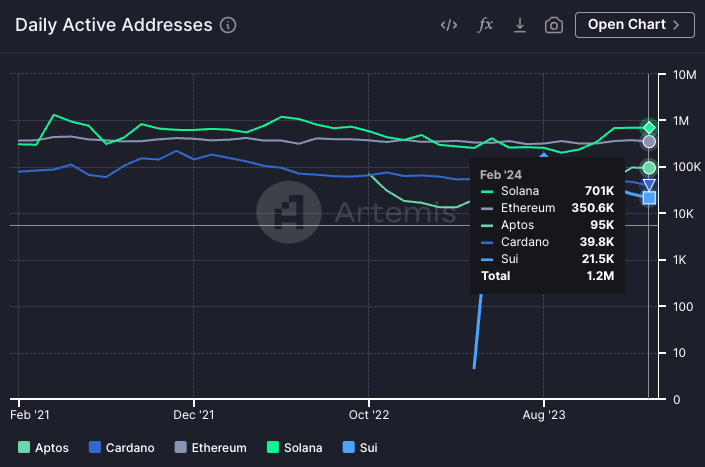Click the 10K y-axis label
Image resolution: width=705 pixels, height=467 pixels.
pyautogui.click(x=683, y=214)
